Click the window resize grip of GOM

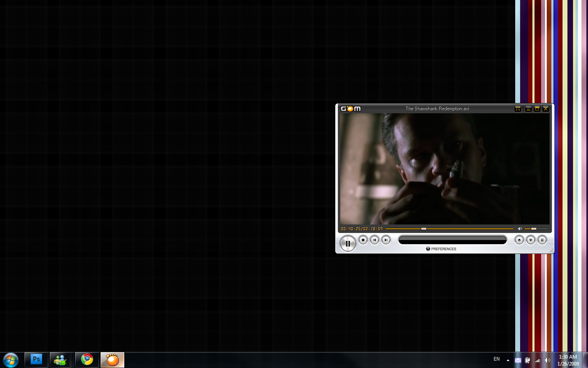coord(551,250)
